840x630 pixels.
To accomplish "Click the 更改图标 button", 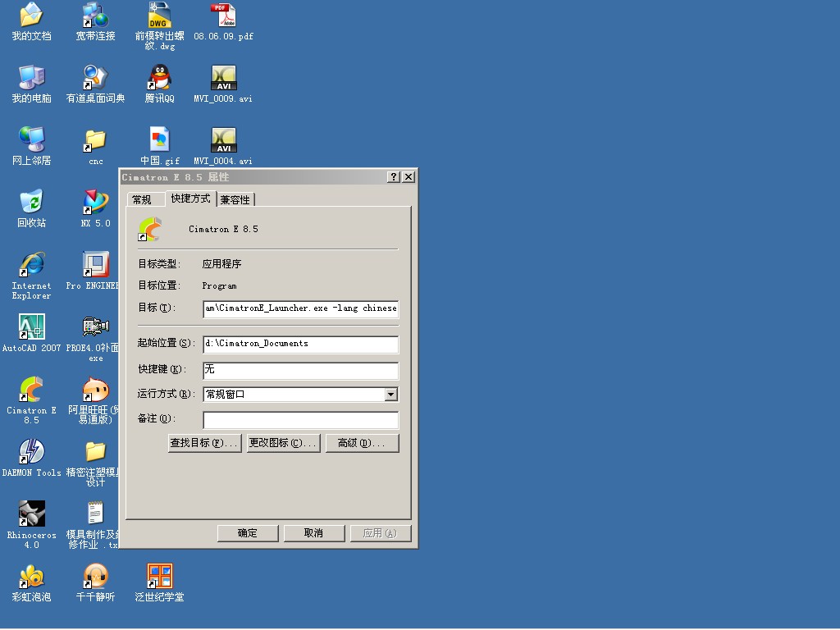I will [283, 444].
